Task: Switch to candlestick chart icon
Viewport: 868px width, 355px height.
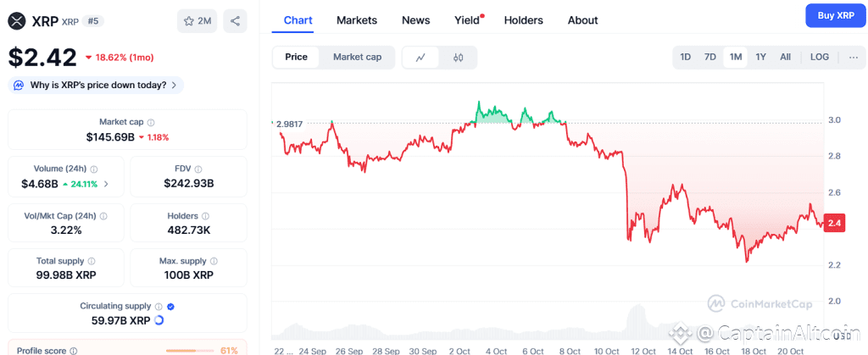Action: point(459,58)
